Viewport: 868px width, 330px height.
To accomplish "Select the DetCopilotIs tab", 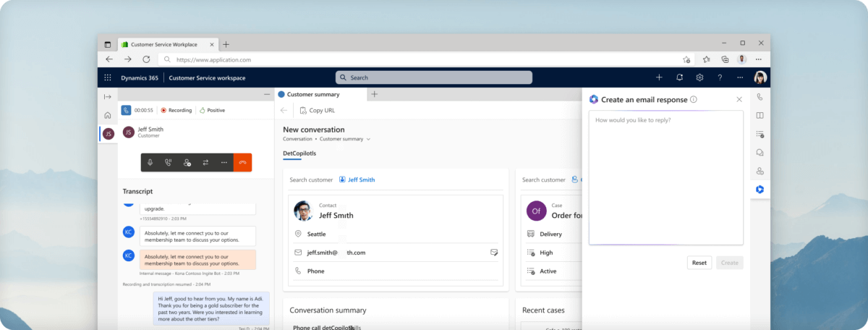I will [x=299, y=153].
